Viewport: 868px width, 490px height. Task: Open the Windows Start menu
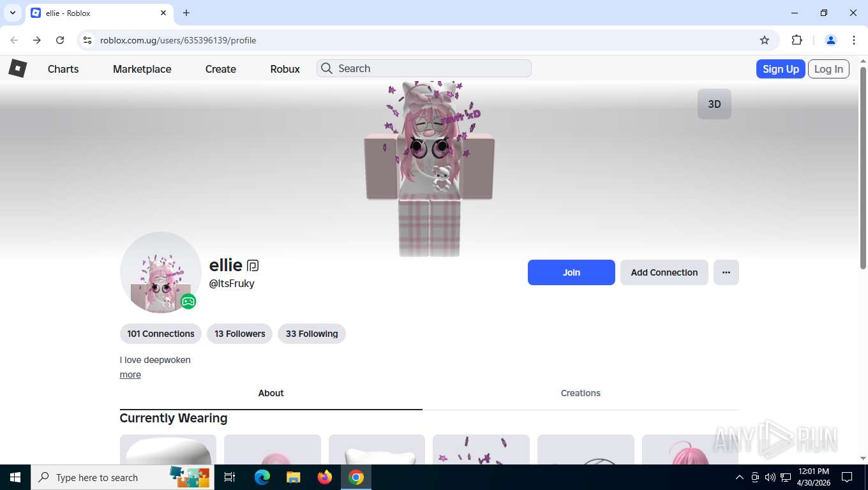click(15, 477)
